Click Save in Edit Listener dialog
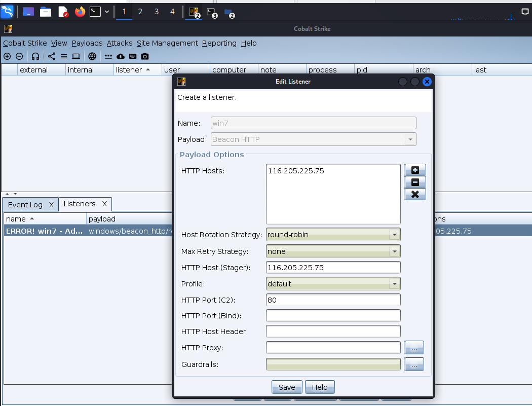The width and height of the screenshot is (532, 406). [287, 387]
